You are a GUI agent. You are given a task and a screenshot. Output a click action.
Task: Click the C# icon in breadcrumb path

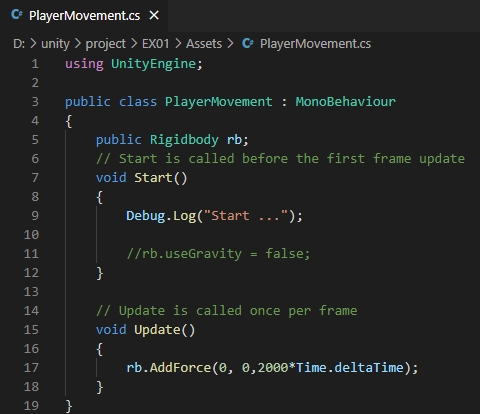pos(247,43)
